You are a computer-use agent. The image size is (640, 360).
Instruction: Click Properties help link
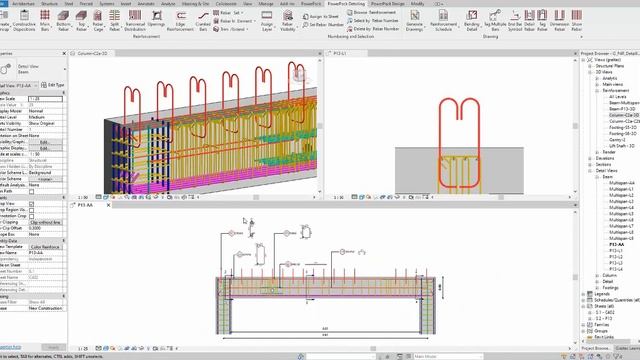10,347
